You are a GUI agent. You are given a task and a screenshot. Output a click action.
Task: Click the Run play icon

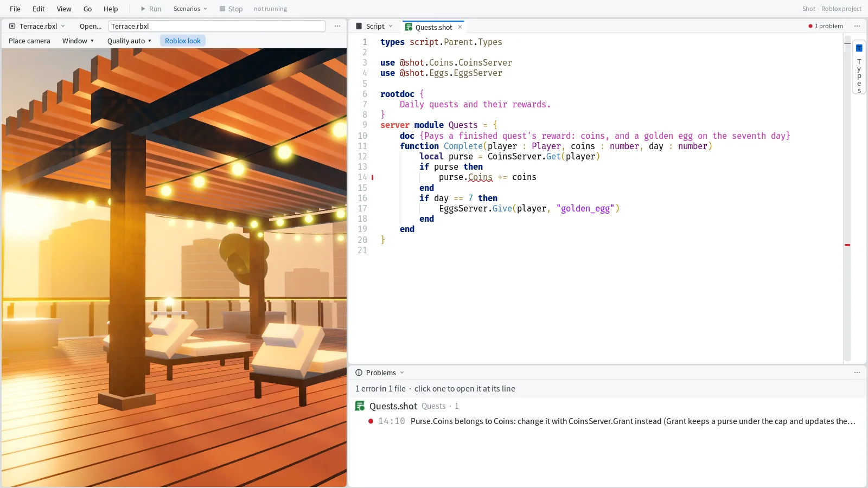tap(143, 9)
